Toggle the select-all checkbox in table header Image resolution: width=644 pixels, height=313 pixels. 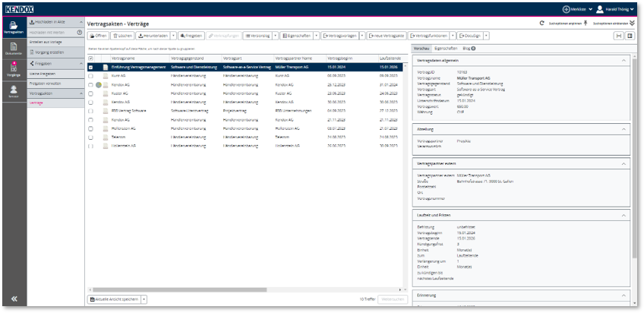click(x=92, y=58)
